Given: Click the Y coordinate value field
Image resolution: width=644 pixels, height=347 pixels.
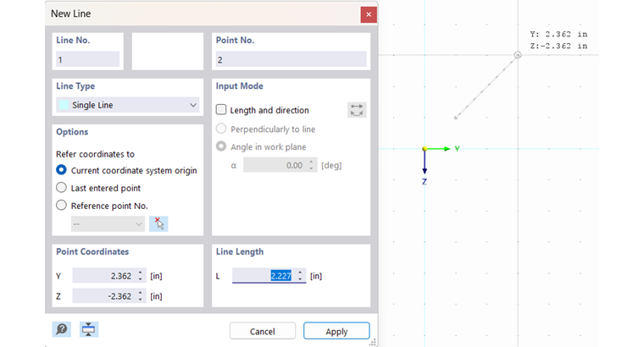Looking at the screenshot, I should pos(104,276).
